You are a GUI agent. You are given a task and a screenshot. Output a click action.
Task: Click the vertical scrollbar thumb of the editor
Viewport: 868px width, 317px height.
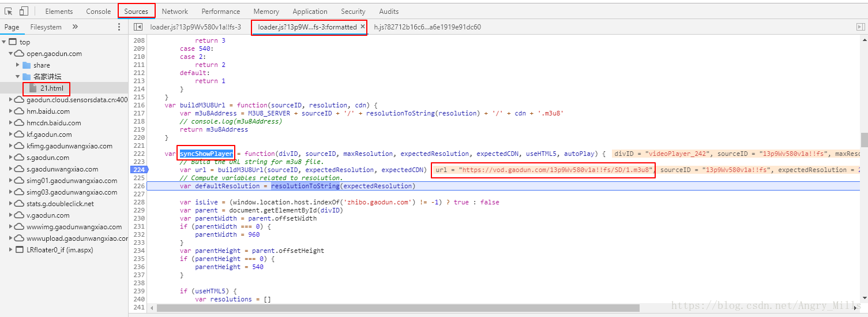click(864, 140)
